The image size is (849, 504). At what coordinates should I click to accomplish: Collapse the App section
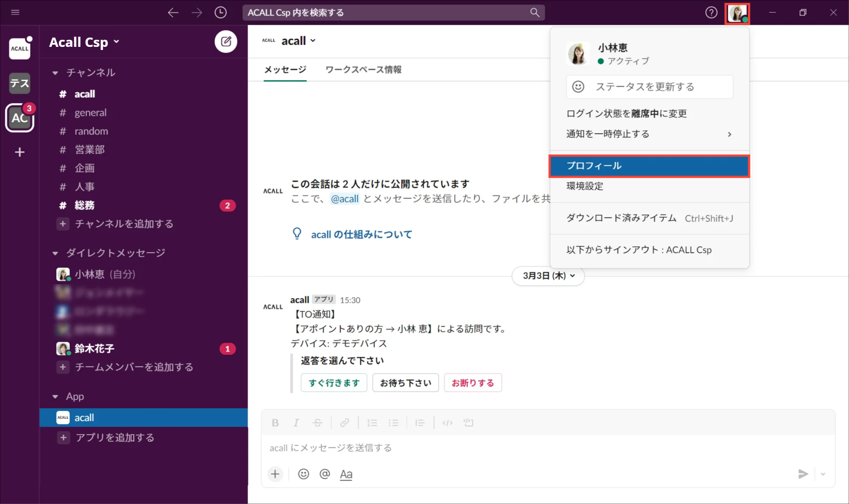pyautogui.click(x=55, y=397)
